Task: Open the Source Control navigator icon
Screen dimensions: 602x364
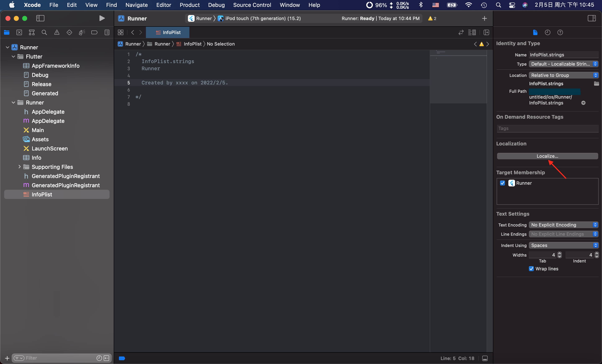Action: pyautogui.click(x=19, y=32)
